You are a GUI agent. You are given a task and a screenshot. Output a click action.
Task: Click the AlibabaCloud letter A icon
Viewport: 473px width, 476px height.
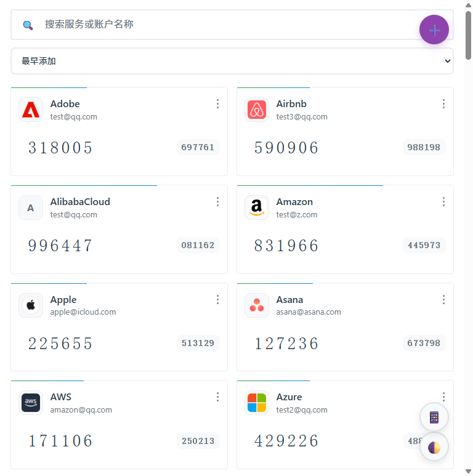click(x=31, y=208)
